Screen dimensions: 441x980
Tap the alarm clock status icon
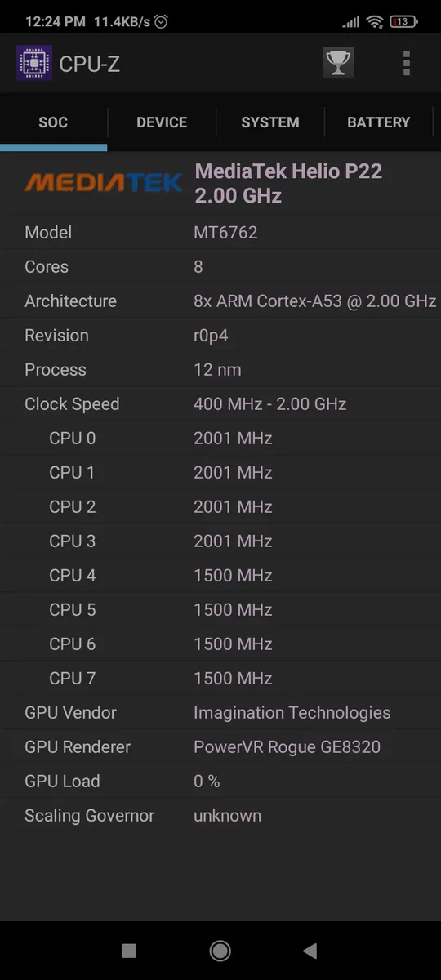point(161,22)
